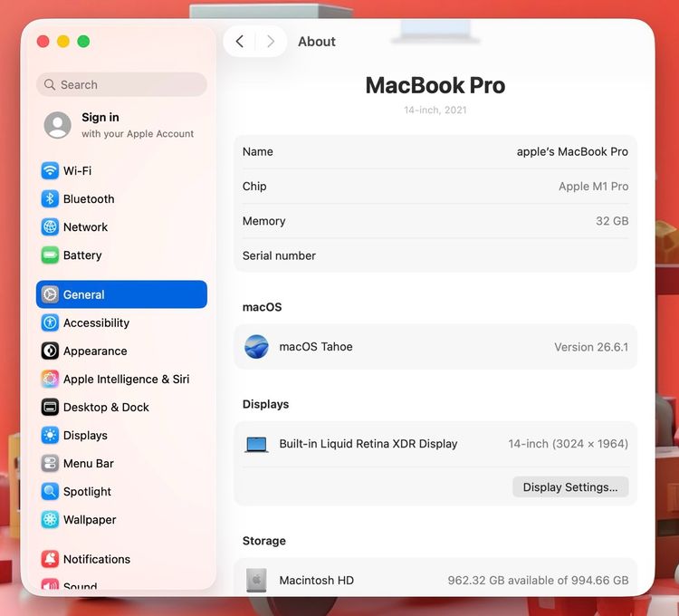Close the window with red button
The width and height of the screenshot is (679, 616).
click(43, 42)
